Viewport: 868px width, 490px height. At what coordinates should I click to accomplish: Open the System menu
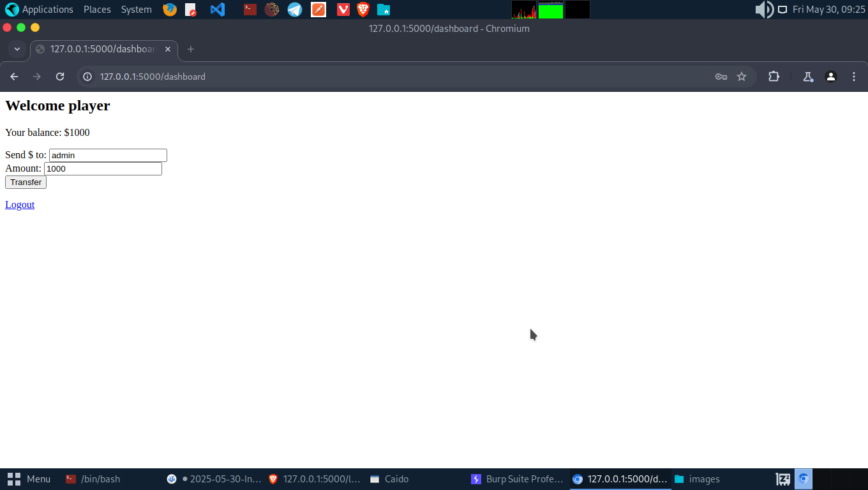[137, 10]
